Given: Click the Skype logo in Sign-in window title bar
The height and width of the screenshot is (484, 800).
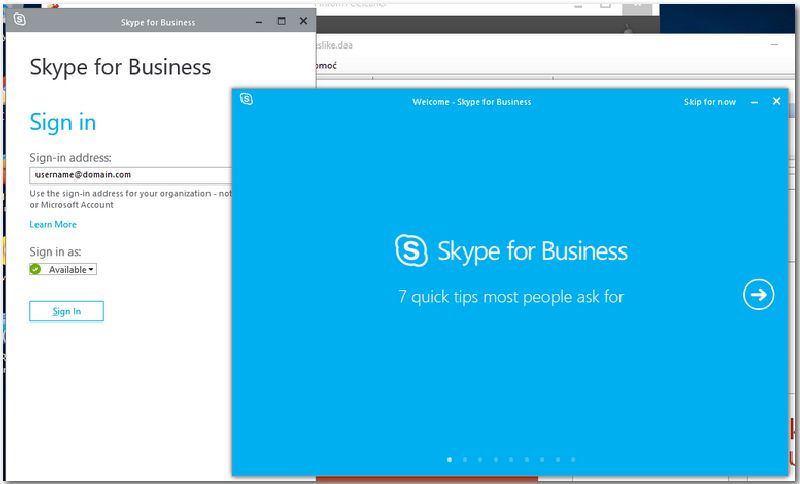Looking at the screenshot, I should [x=19, y=20].
